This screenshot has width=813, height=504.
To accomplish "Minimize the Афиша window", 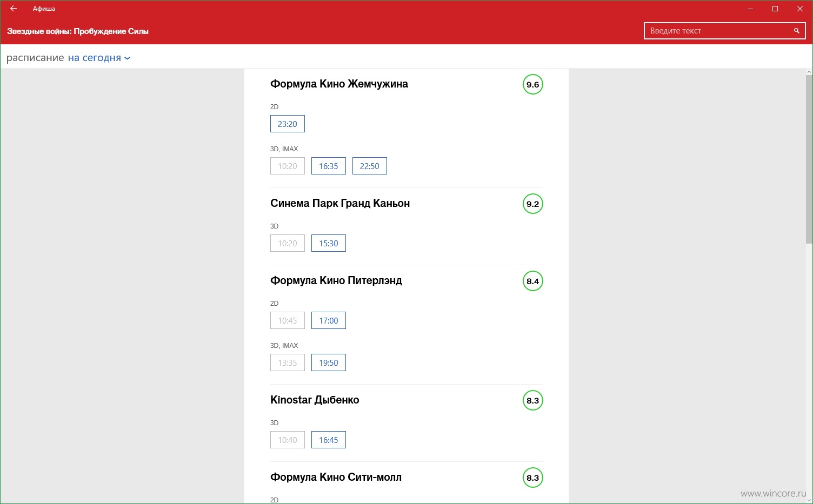I will 750,9.
